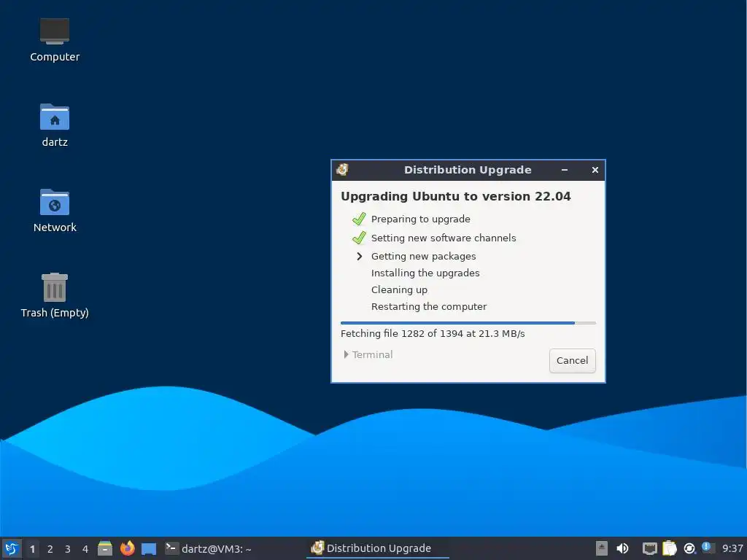Expand the Terminal section in the upgrade dialog
747x560 pixels.
click(x=368, y=355)
